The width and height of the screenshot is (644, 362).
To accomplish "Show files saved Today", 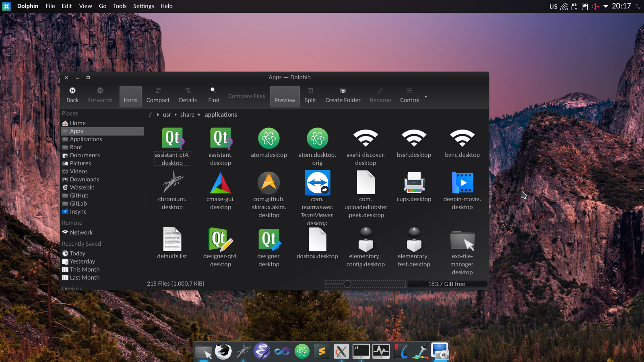I will coord(102,253).
